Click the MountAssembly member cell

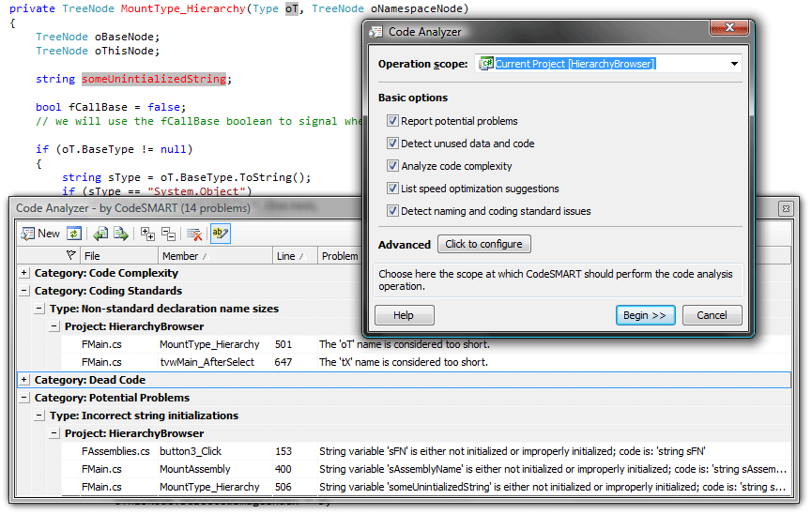tap(194, 469)
